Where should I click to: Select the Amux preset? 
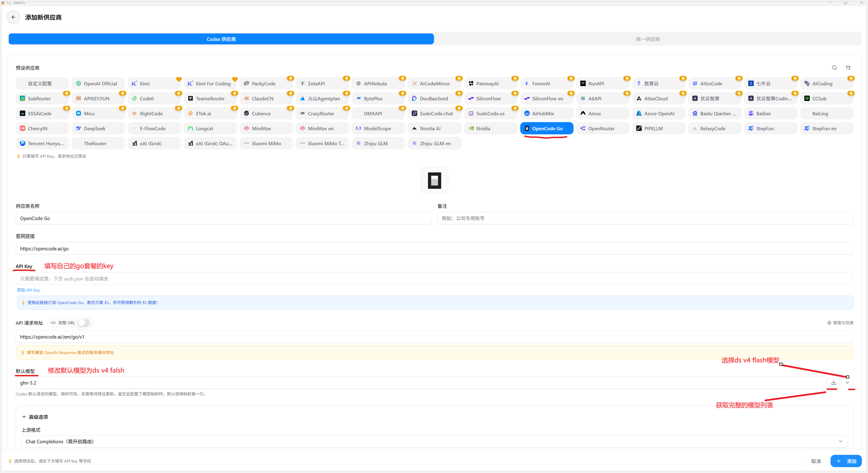coord(602,113)
